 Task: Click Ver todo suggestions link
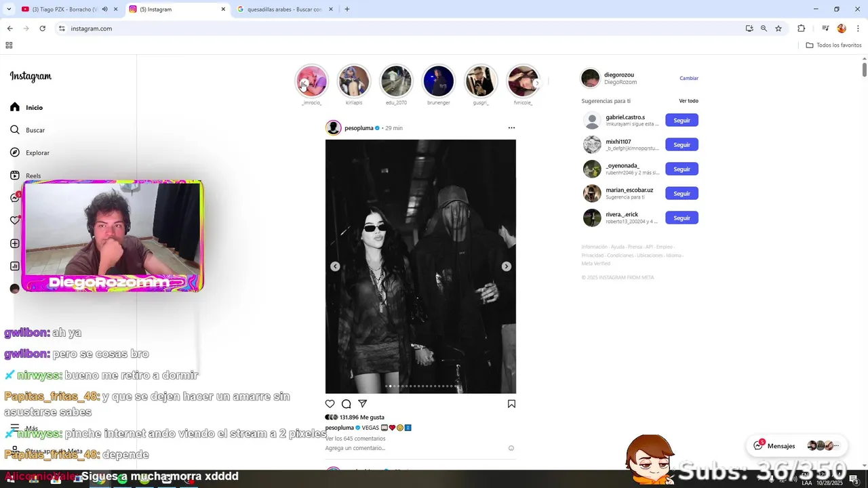click(688, 101)
